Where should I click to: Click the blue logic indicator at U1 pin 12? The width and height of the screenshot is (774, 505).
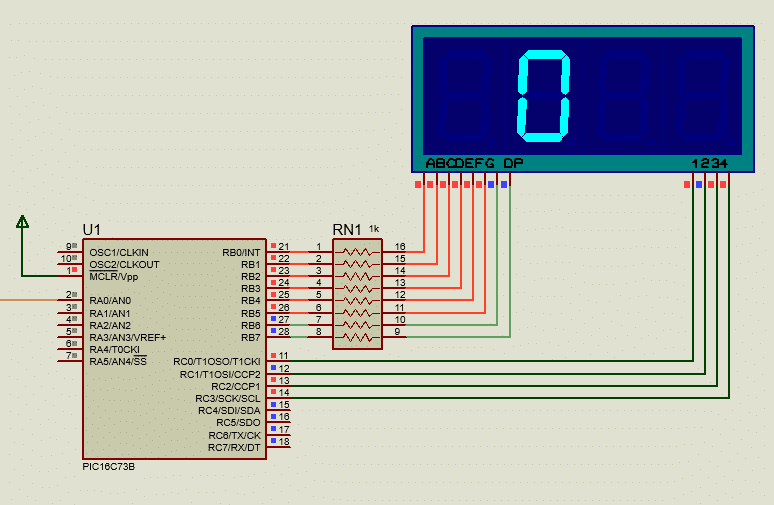pyautogui.click(x=273, y=368)
